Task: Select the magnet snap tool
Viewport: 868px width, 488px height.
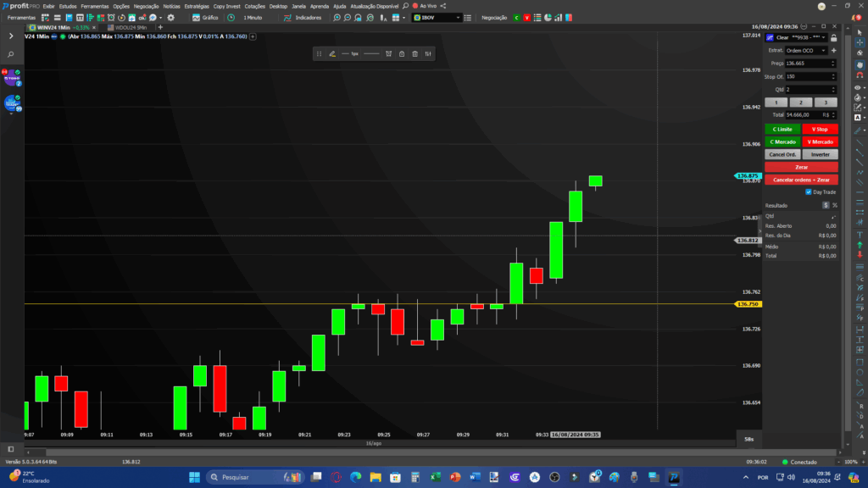Action: (x=860, y=75)
